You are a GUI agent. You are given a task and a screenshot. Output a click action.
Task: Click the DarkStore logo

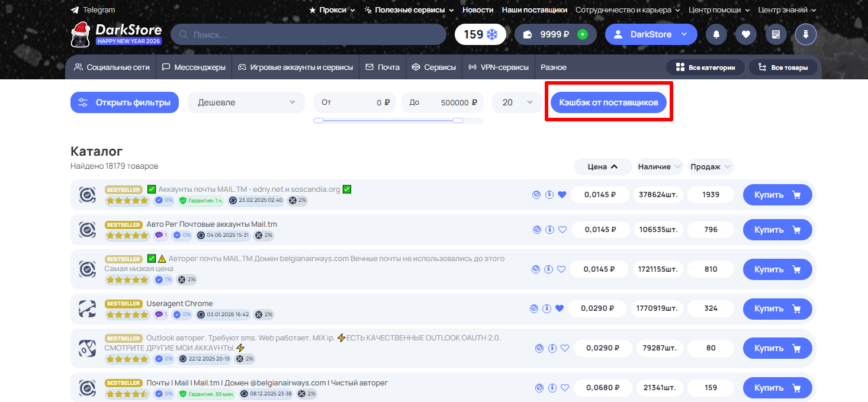point(116,34)
